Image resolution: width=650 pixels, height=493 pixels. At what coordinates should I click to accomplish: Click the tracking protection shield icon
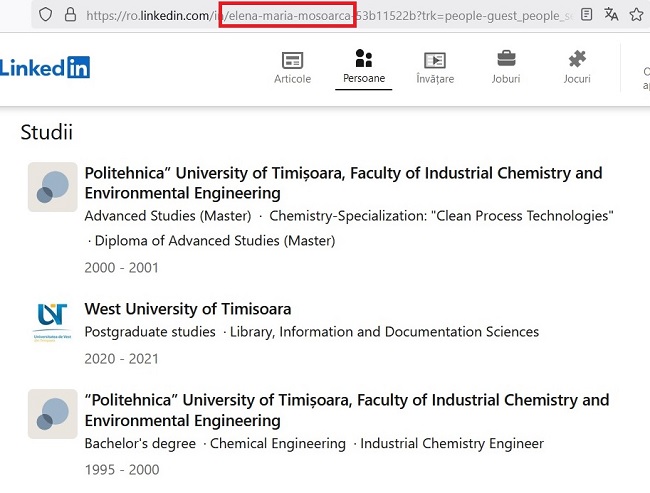tap(46, 15)
